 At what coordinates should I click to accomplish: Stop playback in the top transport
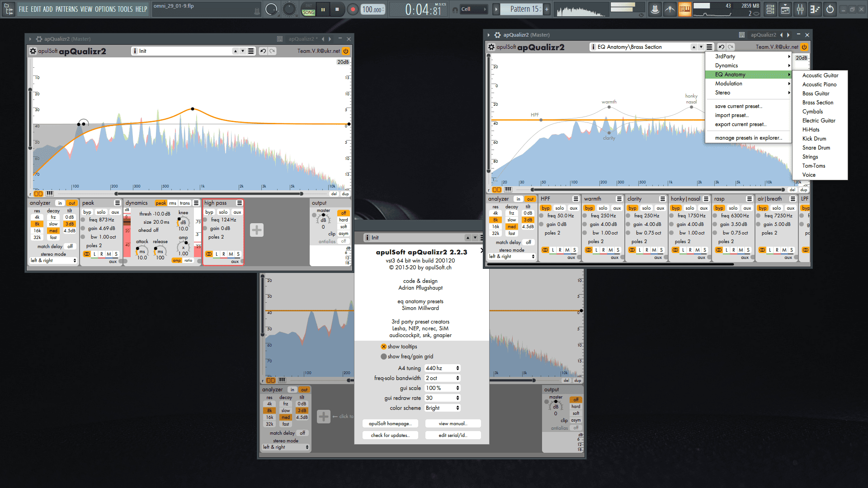point(337,9)
